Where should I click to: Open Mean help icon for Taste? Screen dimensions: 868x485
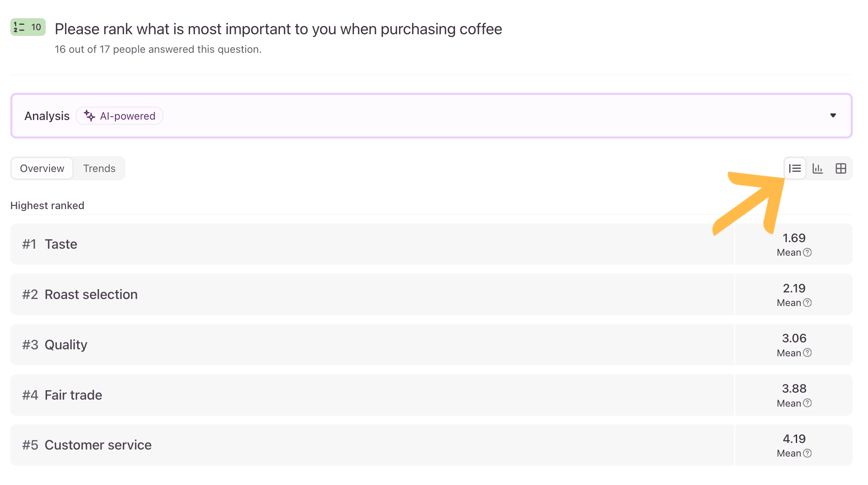pyautogui.click(x=807, y=252)
